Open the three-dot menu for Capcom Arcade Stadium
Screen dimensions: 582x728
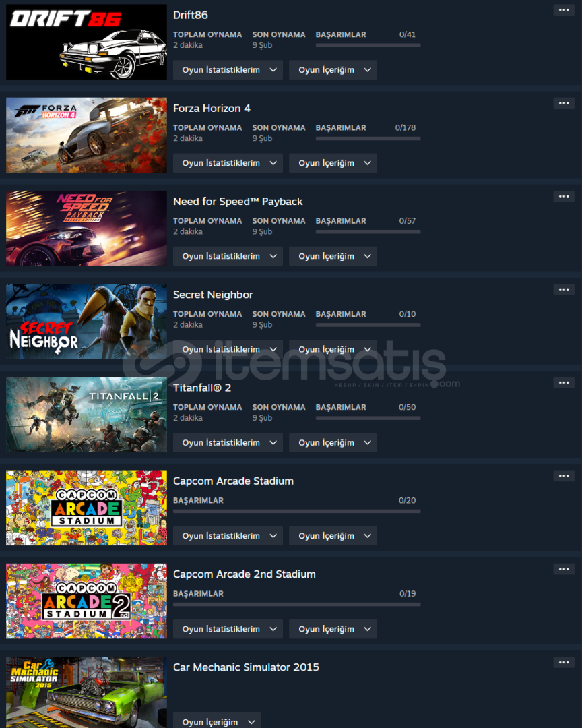[564, 476]
